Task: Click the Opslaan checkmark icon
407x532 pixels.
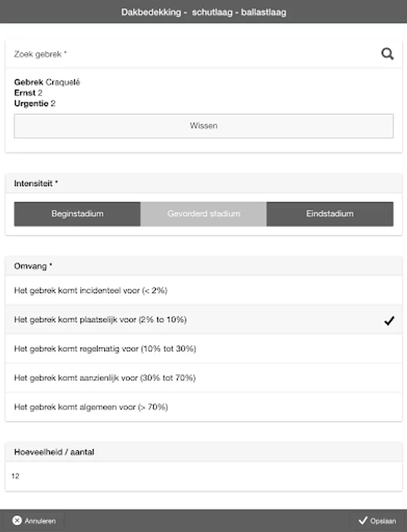Action: tap(363, 521)
